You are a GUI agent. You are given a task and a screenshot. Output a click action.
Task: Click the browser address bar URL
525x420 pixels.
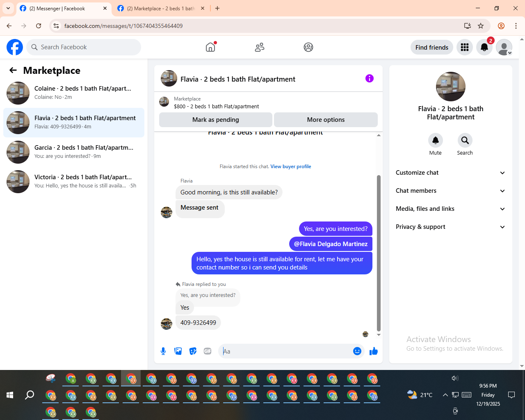(123, 26)
